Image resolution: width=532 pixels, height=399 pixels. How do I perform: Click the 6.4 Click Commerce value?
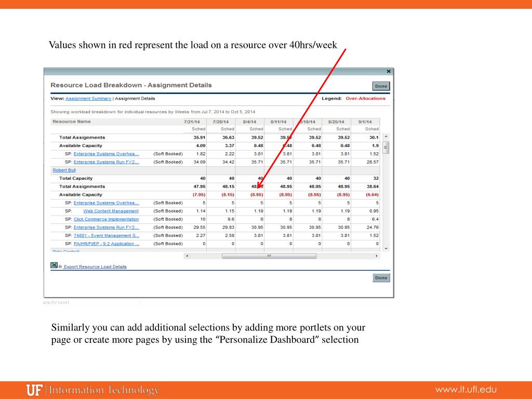click(x=375, y=219)
